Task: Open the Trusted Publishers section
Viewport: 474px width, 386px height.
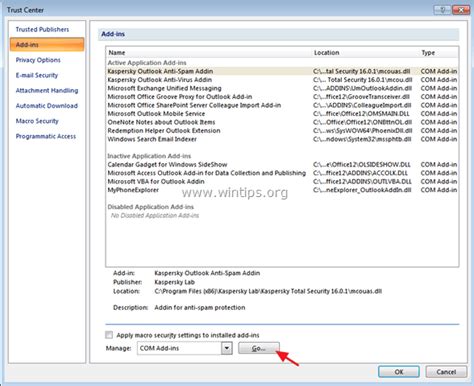Action: click(x=42, y=29)
